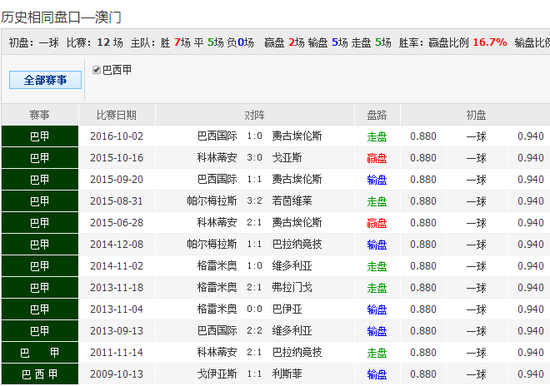Open away team 巴伊亚
Image resolution: width=550 pixels, height=386 pixels.
click(287, 309)
